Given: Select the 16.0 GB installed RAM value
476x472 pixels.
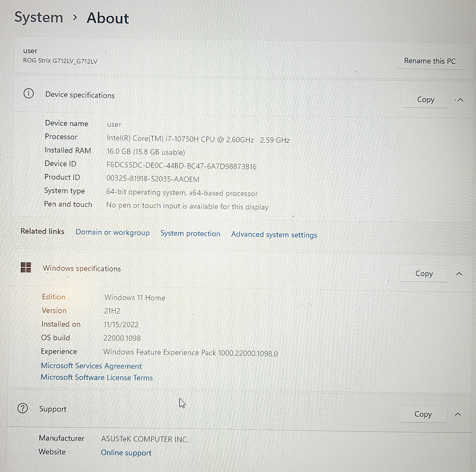Looking at the screenshot, I should [x=146, y=152].
